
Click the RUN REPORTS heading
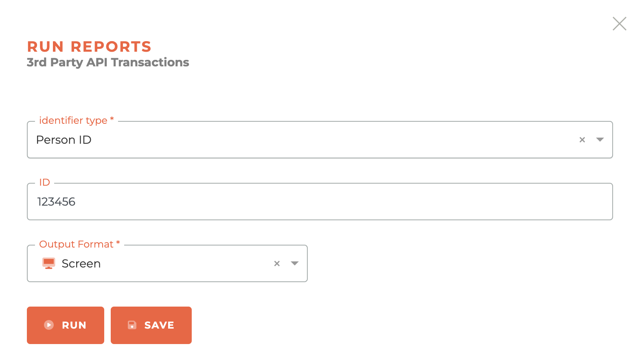click(x=89, y=47)
